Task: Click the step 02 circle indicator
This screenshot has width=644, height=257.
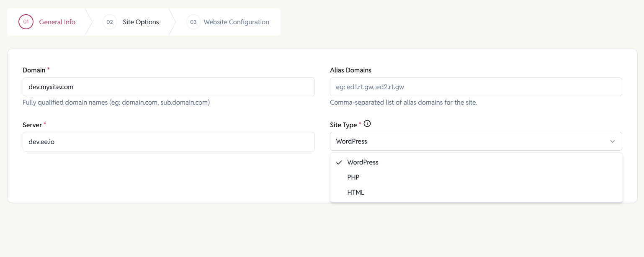Action: pos(110,22)
